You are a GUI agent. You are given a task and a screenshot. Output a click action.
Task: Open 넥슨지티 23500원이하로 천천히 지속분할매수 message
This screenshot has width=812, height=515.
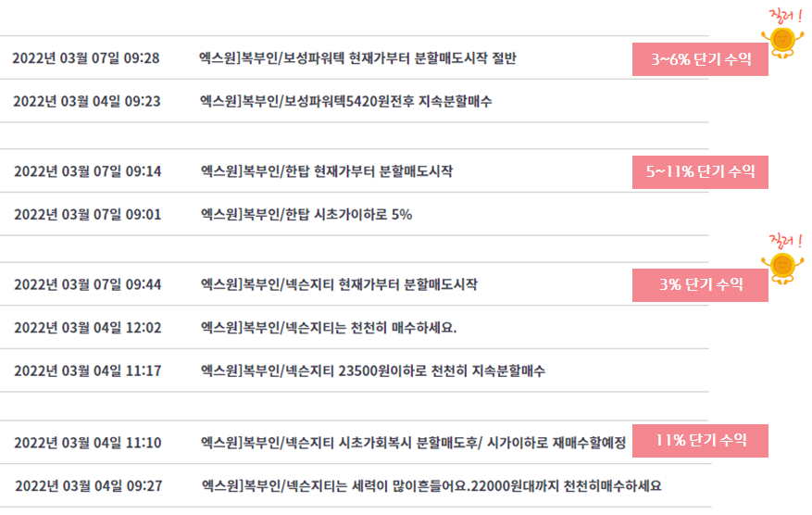(373, 371)
